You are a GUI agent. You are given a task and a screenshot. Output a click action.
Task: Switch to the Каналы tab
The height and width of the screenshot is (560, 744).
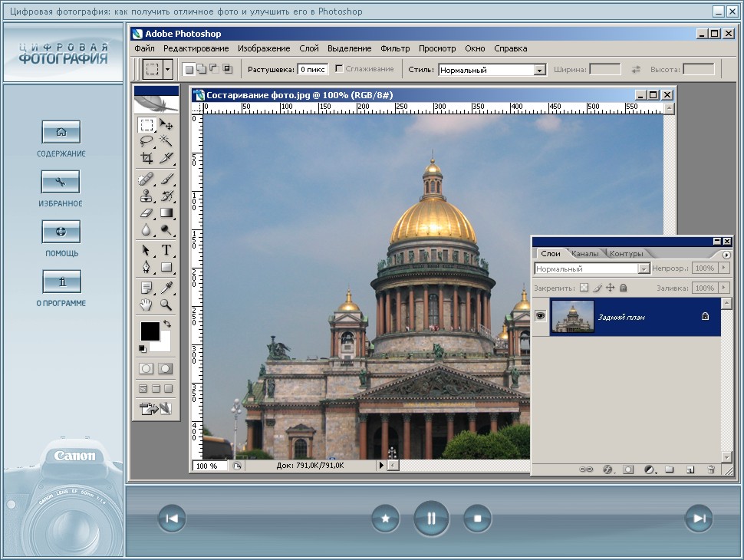tap(585, 253)
